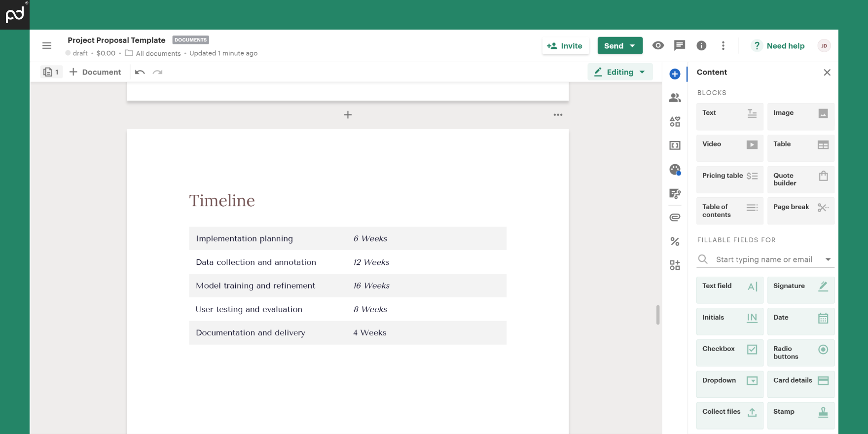Open the document info icon
The height and width of the screenshot is (434, 868).
701,46
